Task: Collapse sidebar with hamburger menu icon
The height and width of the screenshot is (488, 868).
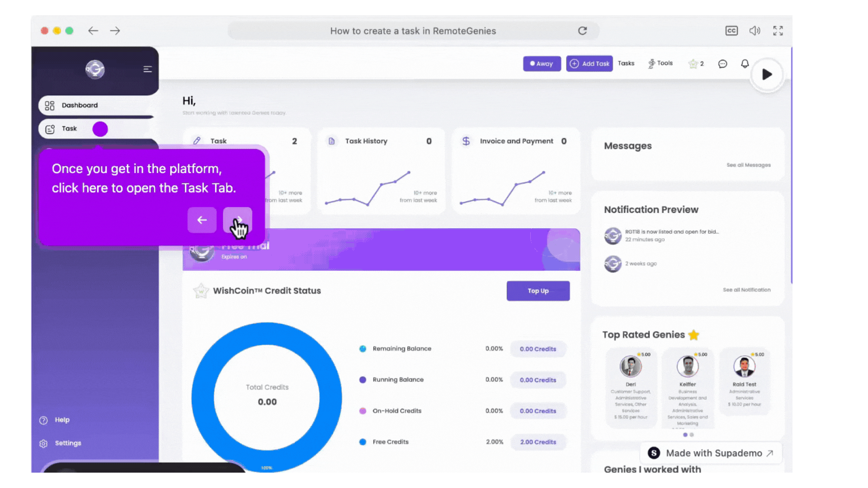Action: pyautogui.click(x=147, y=69)
